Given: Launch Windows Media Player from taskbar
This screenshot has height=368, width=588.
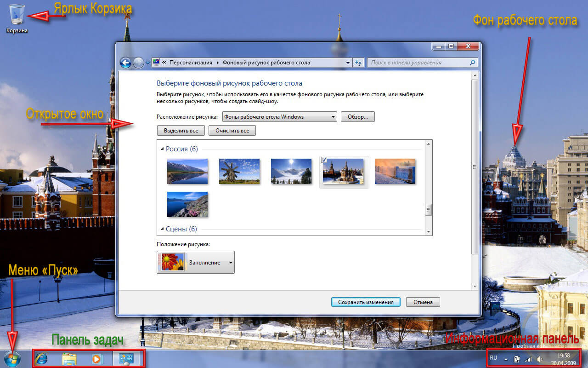Looking at the screenshot, I should click(96, 359).
